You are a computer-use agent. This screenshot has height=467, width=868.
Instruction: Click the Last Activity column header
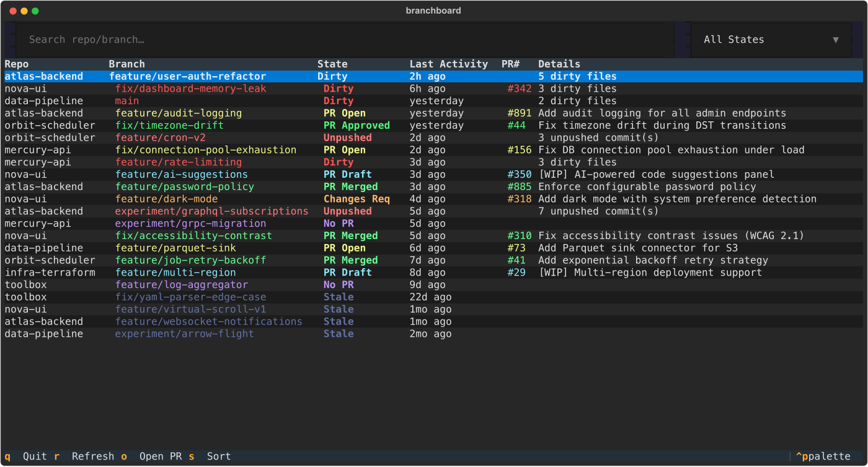pos(449,64)
